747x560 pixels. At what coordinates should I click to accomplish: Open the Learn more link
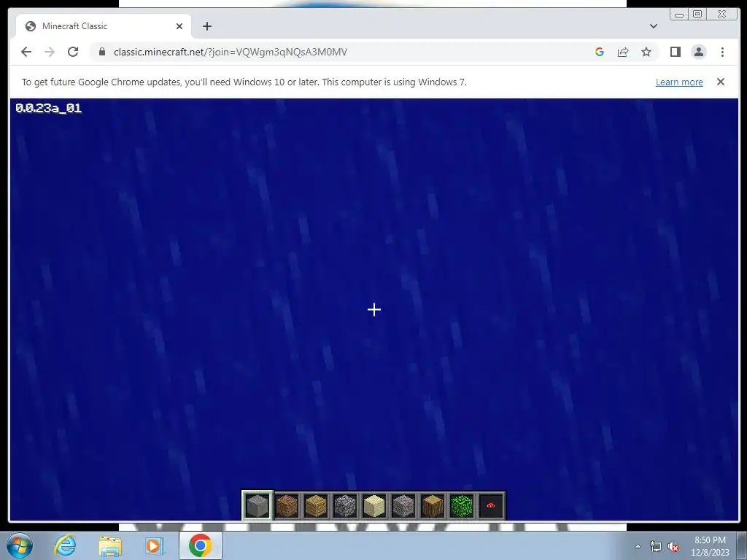coord(679,82)
